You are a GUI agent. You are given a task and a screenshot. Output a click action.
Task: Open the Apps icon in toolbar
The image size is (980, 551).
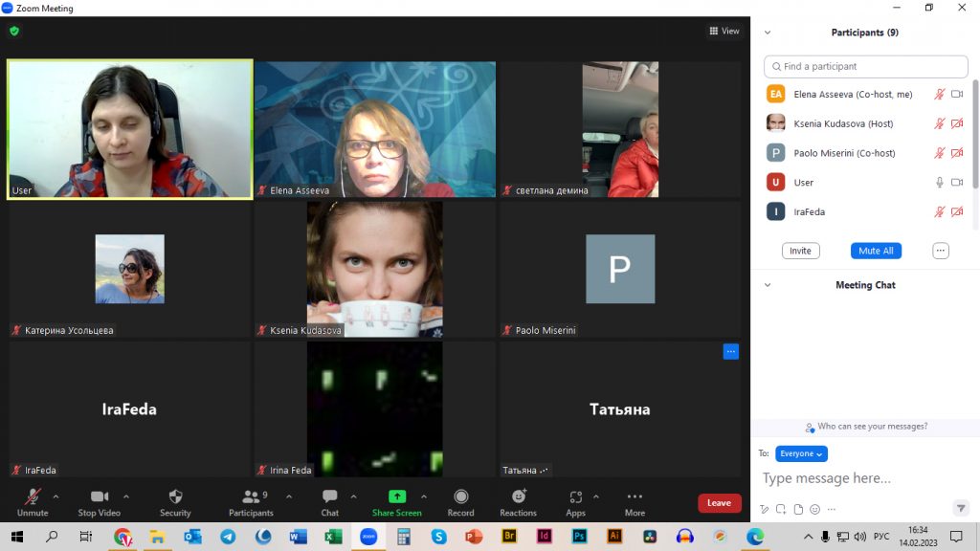575,497
